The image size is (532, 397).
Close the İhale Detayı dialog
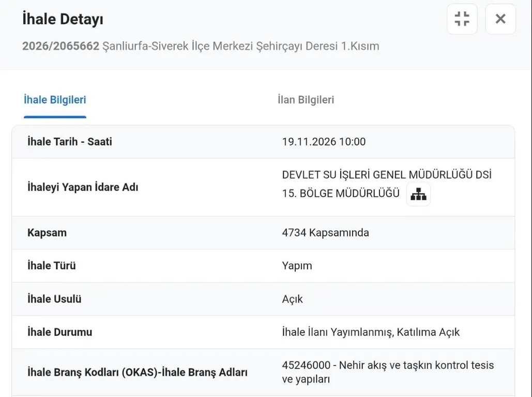(500, 19)
